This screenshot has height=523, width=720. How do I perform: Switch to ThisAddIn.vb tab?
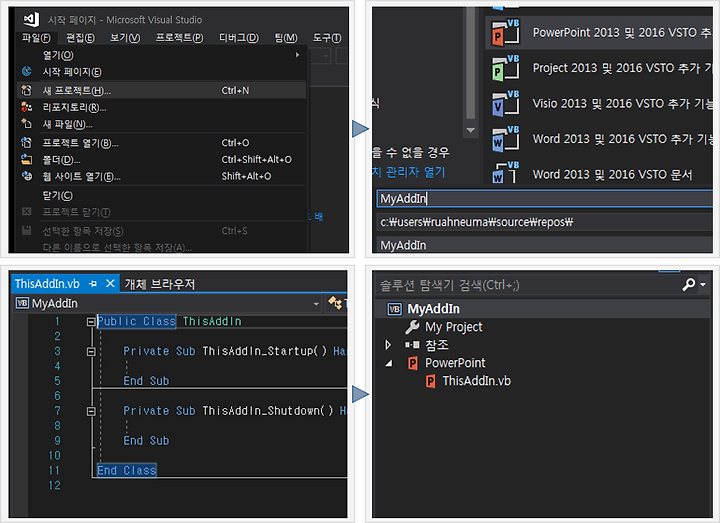click(47, 284)
